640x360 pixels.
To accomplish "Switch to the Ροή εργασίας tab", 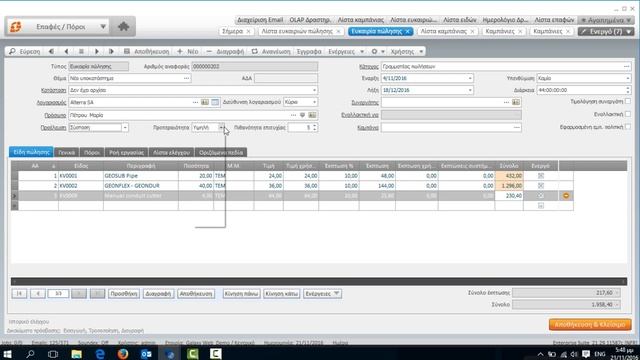I will tap(127, 152).
